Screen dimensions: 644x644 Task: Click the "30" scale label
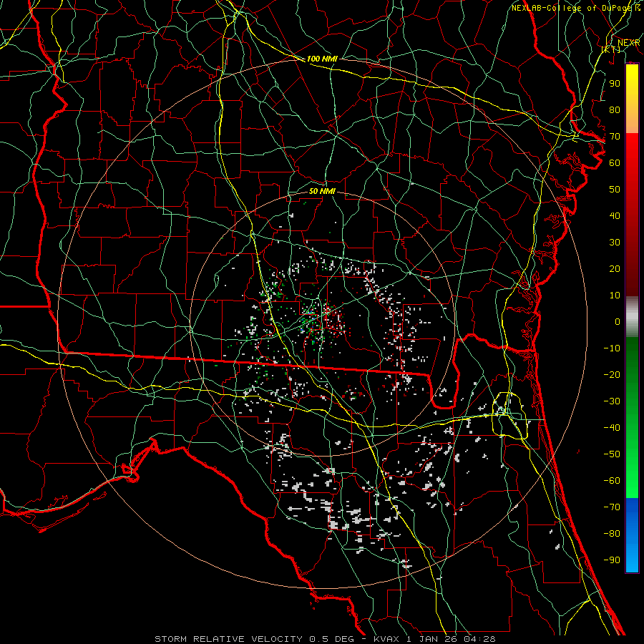click(615, 243)
